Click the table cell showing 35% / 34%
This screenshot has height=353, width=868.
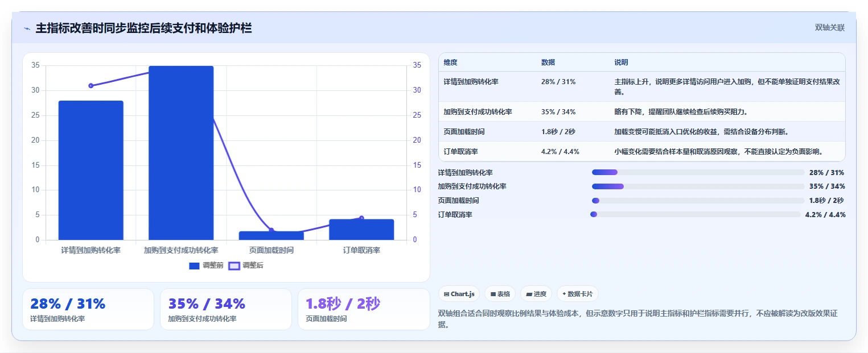pyautogui.click(x=558, y=112)
